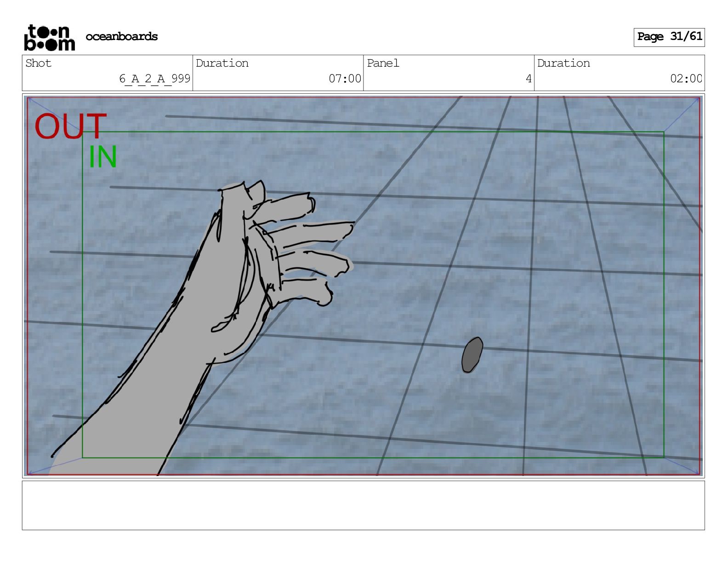The image size is (728, 563).
Task: Click the shot duration value '07:00'
Action: tap(345, 79)
